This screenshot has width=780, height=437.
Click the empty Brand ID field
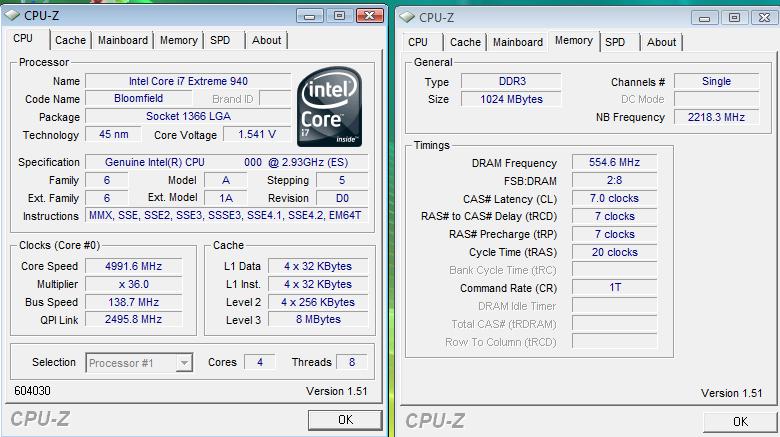coord(275,99)
